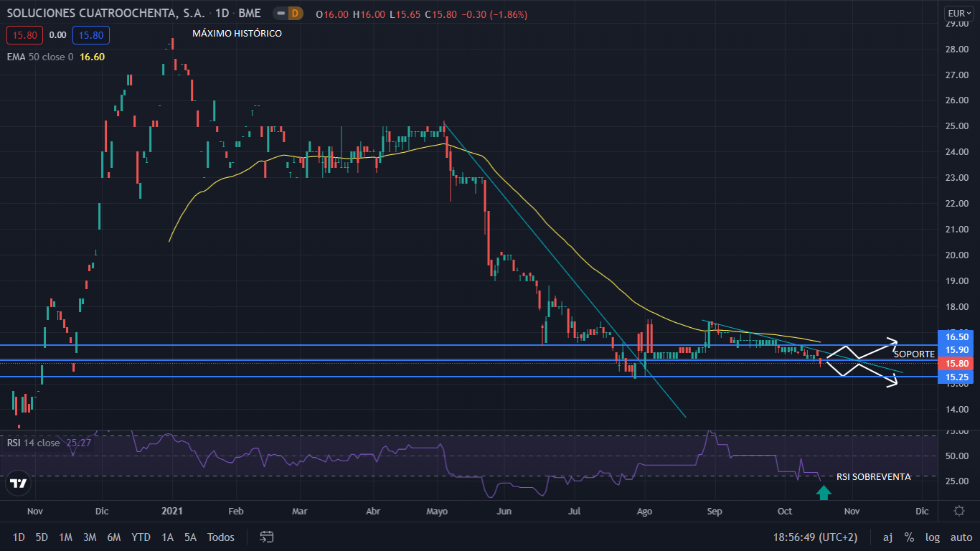Toggle the aj adjusted-data option
Image resolution: width=980 pixels, height=551 pixels.
888,537
